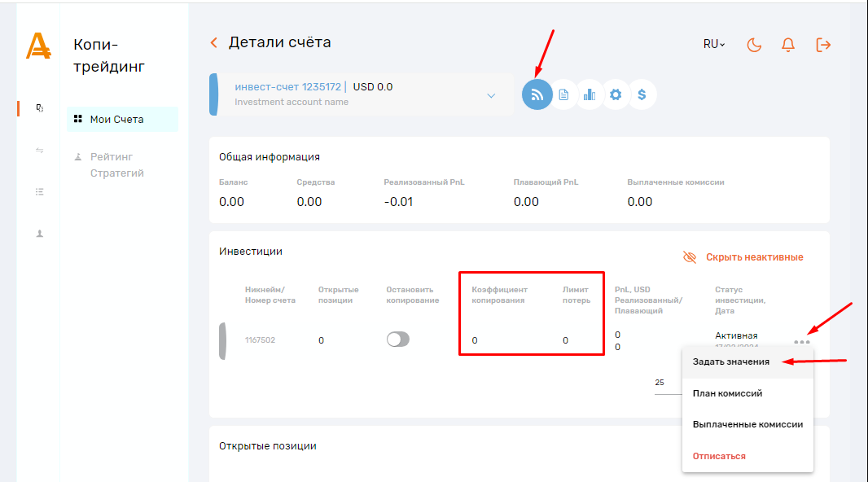Open the RU language dropdown
Image resolution: width=868 pixels, height=482 pixels.
[712, 46]
